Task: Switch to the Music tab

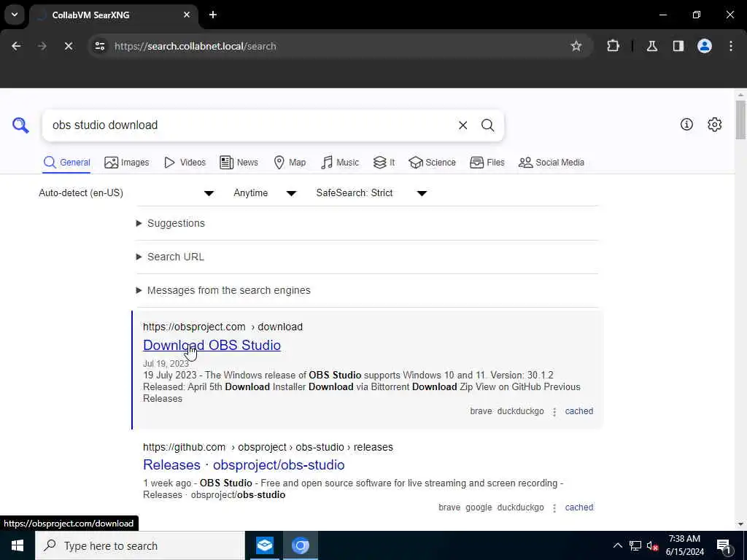Action: point(340,163)
